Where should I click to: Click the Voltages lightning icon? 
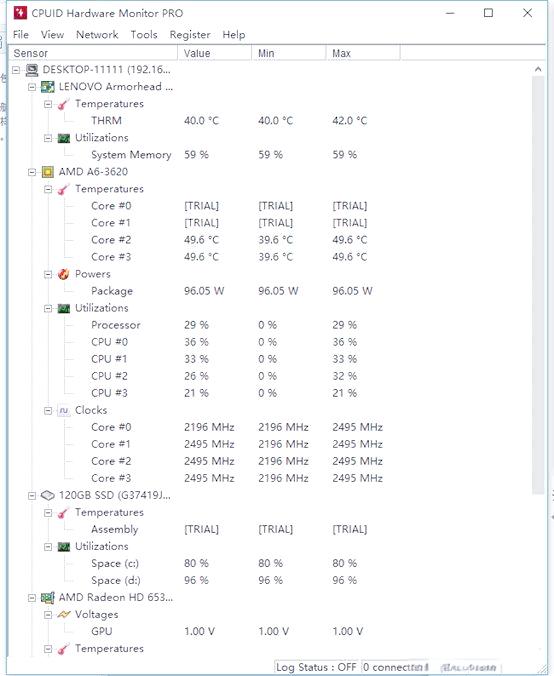[63, 615]
